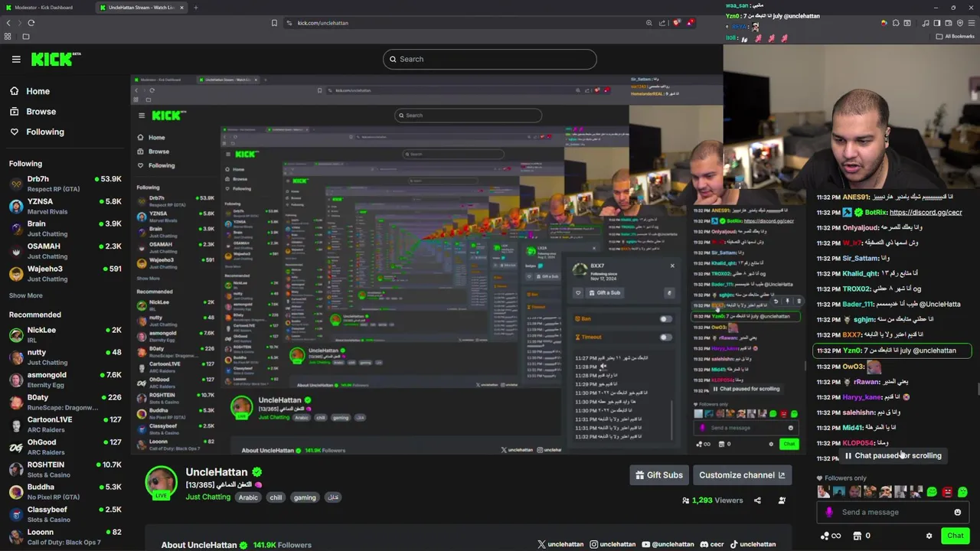Click the green Chat send button
This screenshot has height=551, width=980.
955,536
